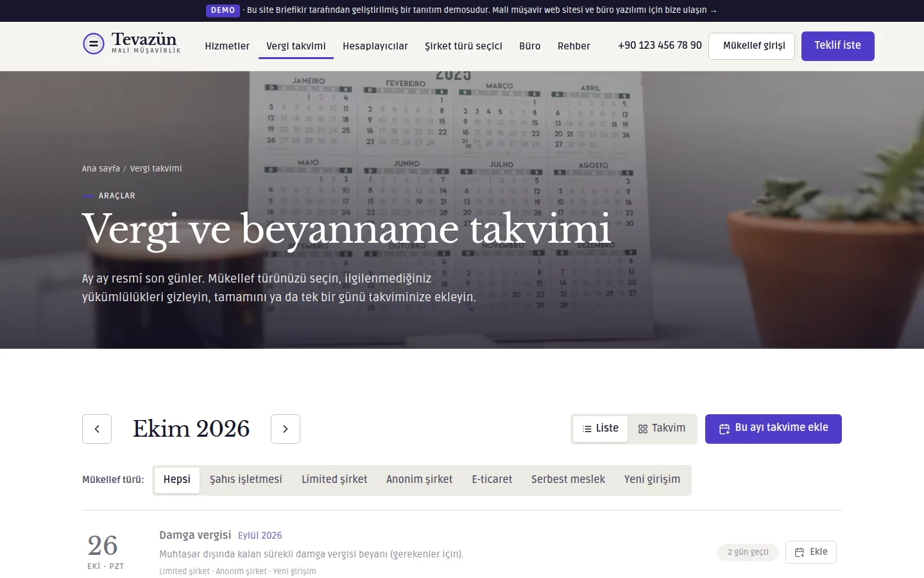Filter by Şahıs işletmesi
The width and height of the screenshot is (924, 578).
[246, 480]
